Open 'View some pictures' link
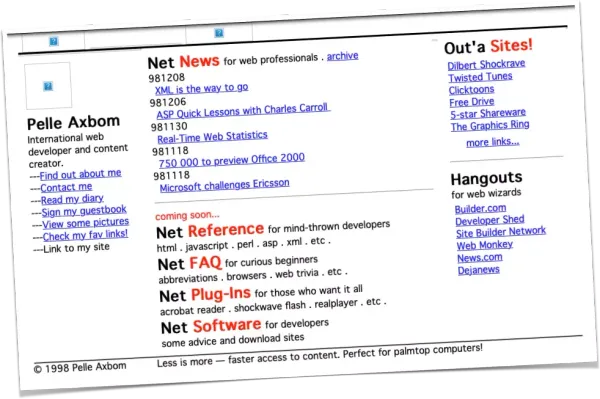 86,223
